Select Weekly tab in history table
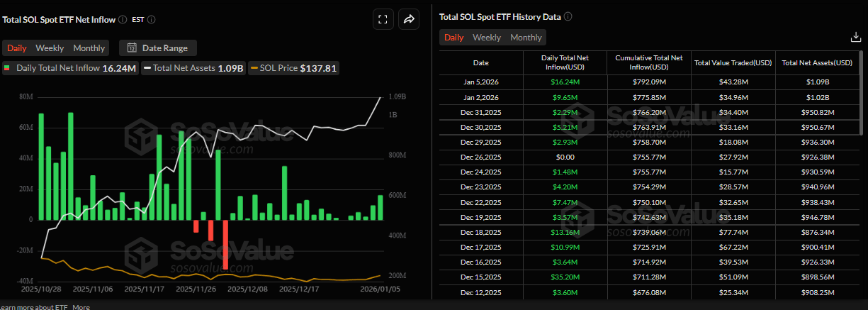This screenshot has height=310, width=868. [486, 38]
